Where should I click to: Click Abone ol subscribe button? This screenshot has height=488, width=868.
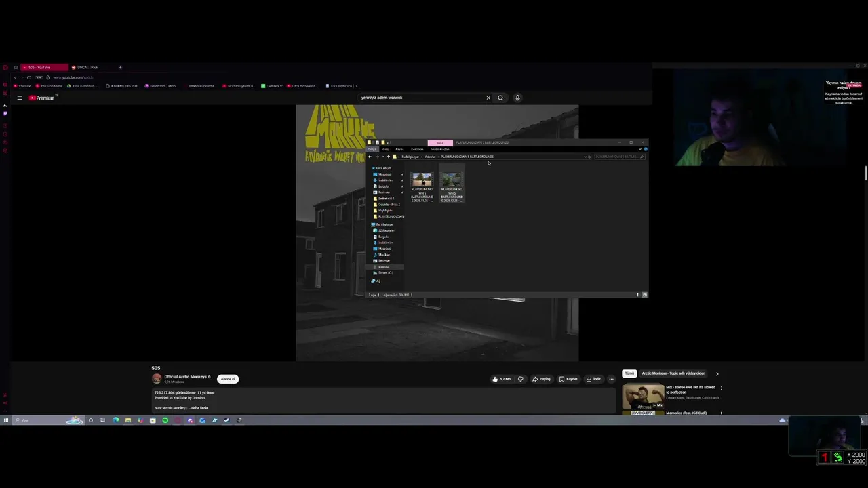pyautogui.click(x=228, y=379)
